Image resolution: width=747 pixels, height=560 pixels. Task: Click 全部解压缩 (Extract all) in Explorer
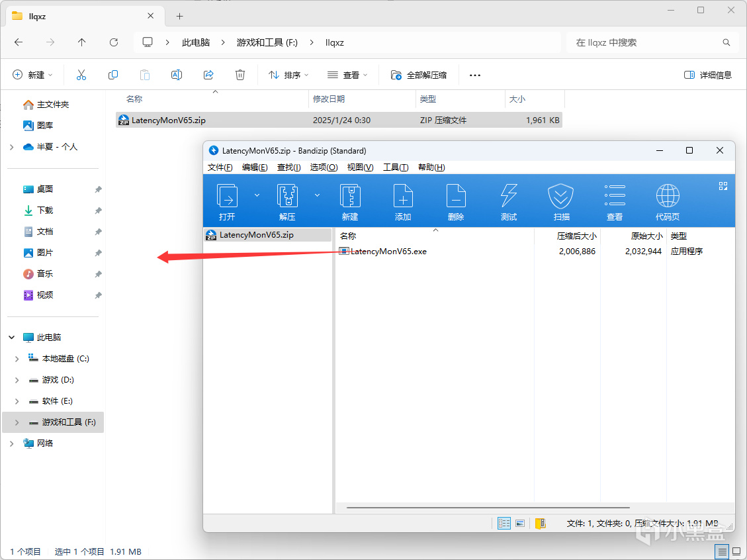[419, 75]
